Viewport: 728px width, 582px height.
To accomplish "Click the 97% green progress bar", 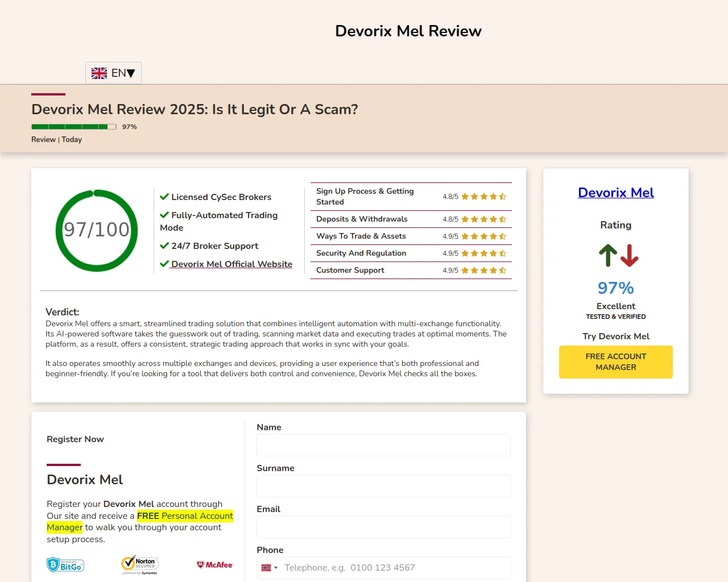I will 73,127.
